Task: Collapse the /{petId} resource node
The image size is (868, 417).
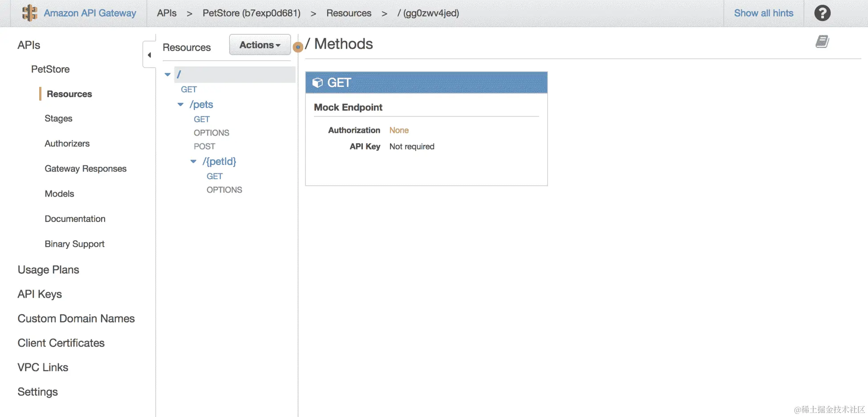Action: point(193,161)
